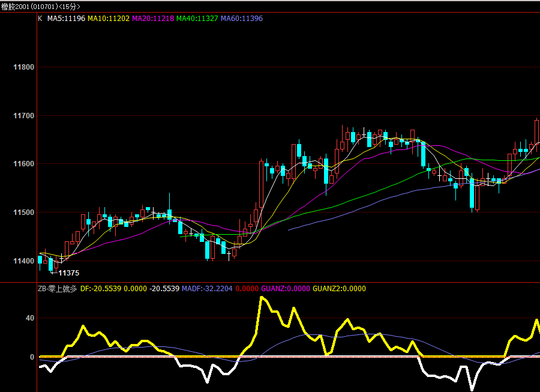The height and width of the screenshot is (392, 540).
Task: Click the MA10:11202 legend value
Action: coord(109,19)
